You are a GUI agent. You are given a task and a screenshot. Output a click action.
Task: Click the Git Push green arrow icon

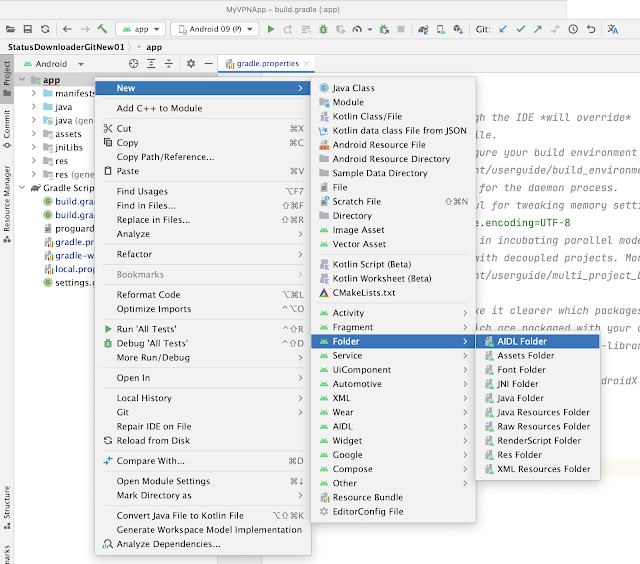coord(538,29)
